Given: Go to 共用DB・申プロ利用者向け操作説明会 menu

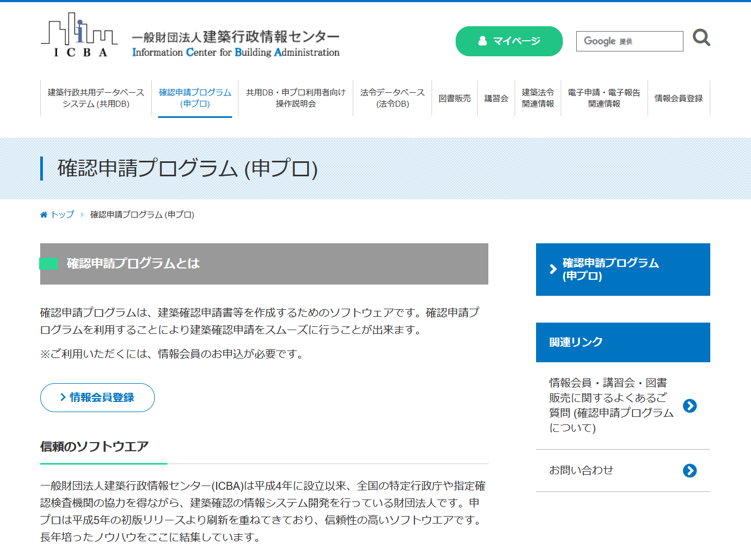Looking at the screenshot, I should pyautogui.click(x=295, y=98).
